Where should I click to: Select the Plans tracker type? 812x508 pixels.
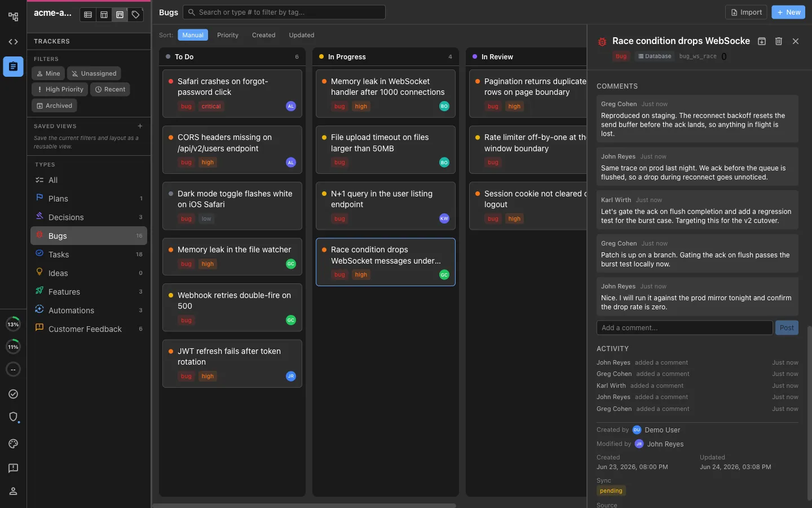tap(89, 199)
